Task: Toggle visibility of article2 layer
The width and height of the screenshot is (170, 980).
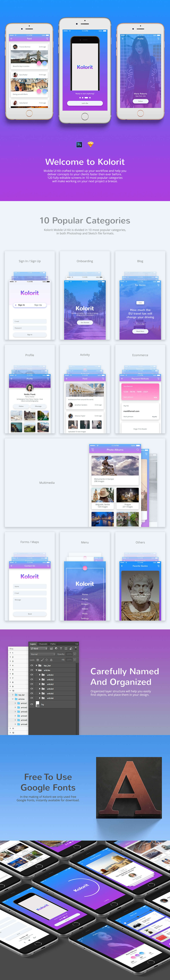Action: tap(32, 679)
